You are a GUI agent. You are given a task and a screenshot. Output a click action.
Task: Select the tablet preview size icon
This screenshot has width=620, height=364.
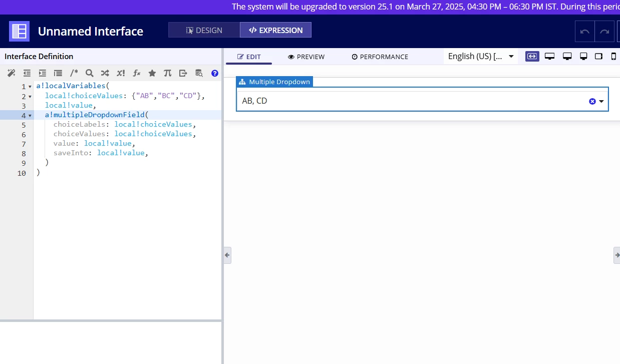pos(598,56)
